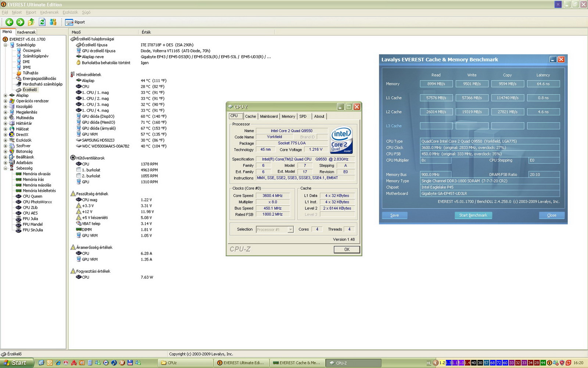Select the Hőmérsékletek thermometer icon
Screen dimensions: 588x368
[72, 74]
